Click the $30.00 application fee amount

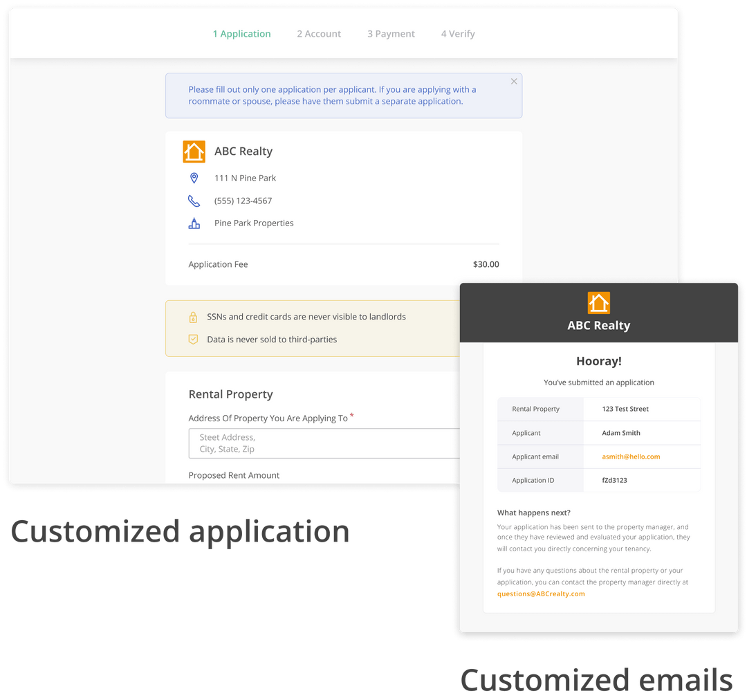pyautogui.click(x=486, y=264)
